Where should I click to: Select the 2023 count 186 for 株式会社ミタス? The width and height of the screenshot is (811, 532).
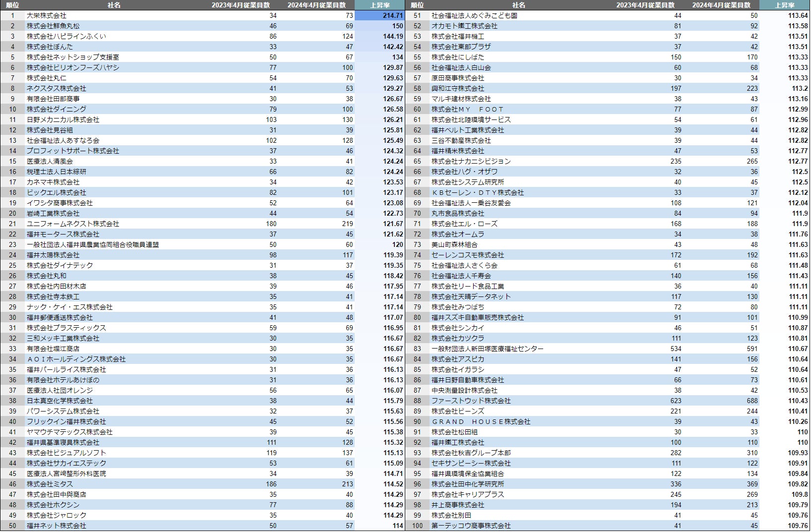coord(271,484)
